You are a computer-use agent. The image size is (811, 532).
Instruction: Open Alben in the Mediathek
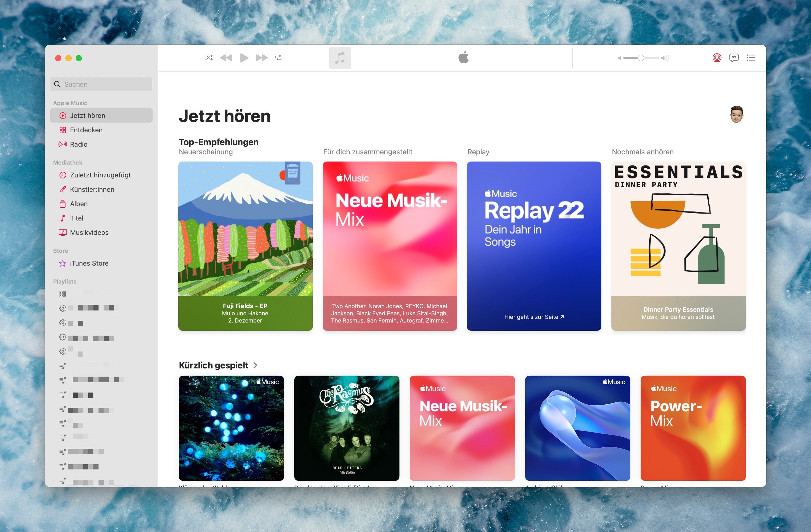point(79,204)
